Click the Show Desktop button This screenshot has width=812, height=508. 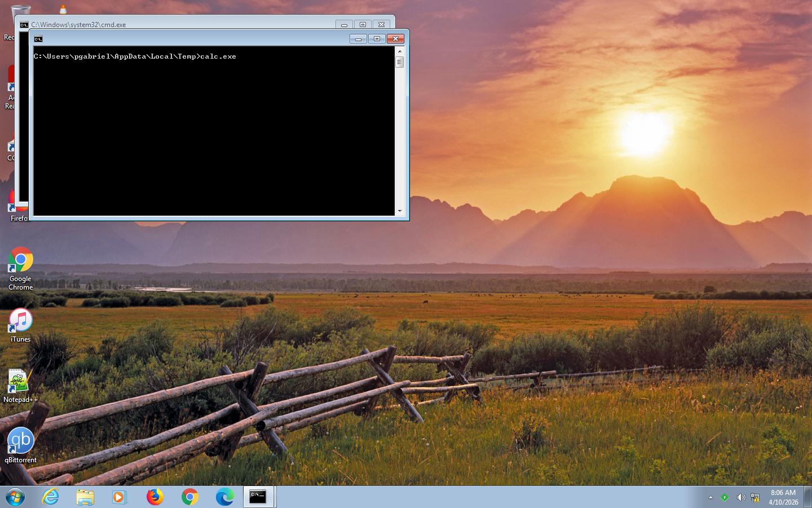coord(808,497)
